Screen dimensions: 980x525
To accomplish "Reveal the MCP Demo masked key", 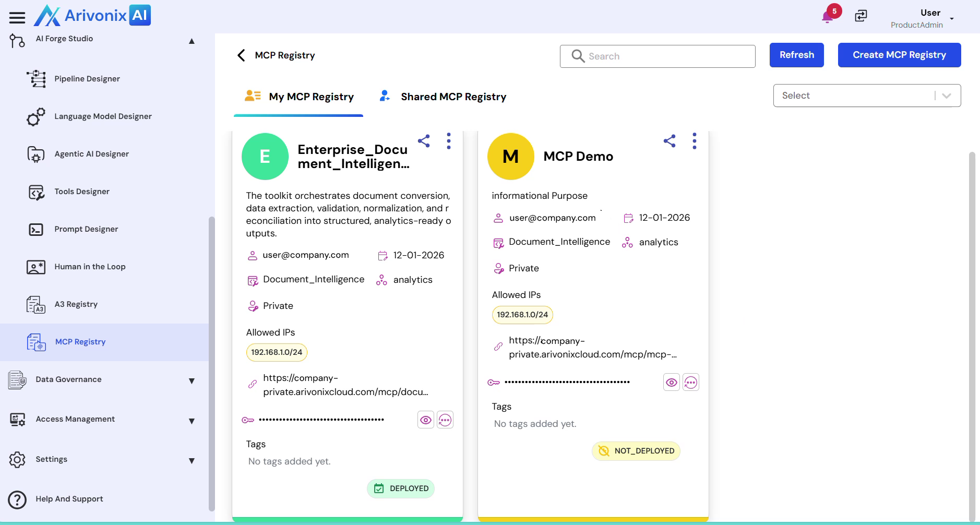I will coord(672,383).
